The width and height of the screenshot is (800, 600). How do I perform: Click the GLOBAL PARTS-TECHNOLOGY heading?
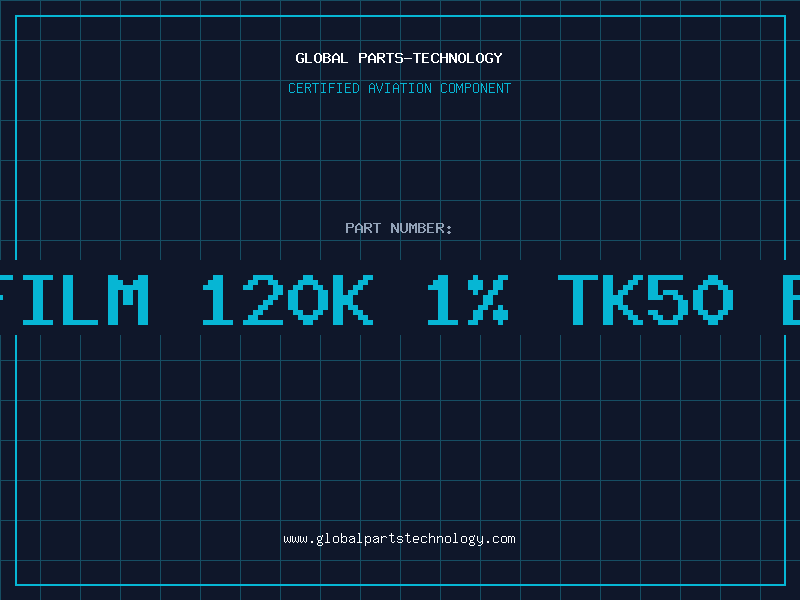click(399, 58)
